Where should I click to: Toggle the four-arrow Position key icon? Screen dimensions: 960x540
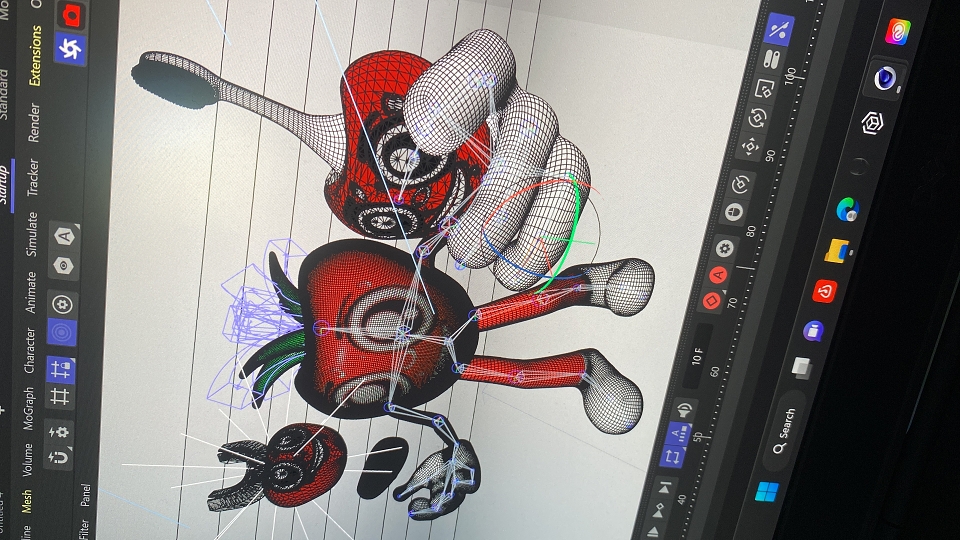[x=751, y=147]
